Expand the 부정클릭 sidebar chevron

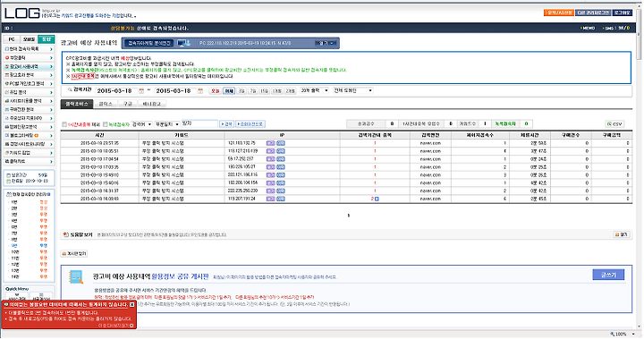(x=51, y=58)
